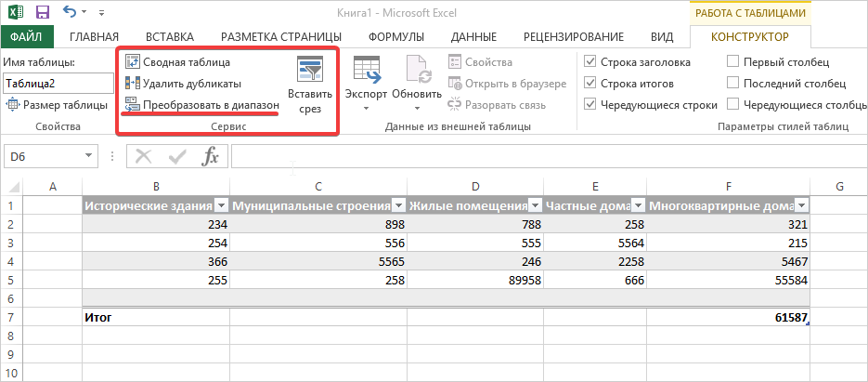This screenshot has height=382, width=868.
Task: Click the Имя таблицы input field
Action: 58,84
